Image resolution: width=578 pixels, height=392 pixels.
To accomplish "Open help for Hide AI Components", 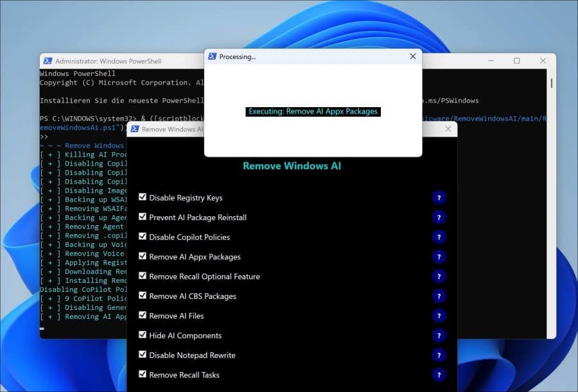I will [x=439, y=336].
